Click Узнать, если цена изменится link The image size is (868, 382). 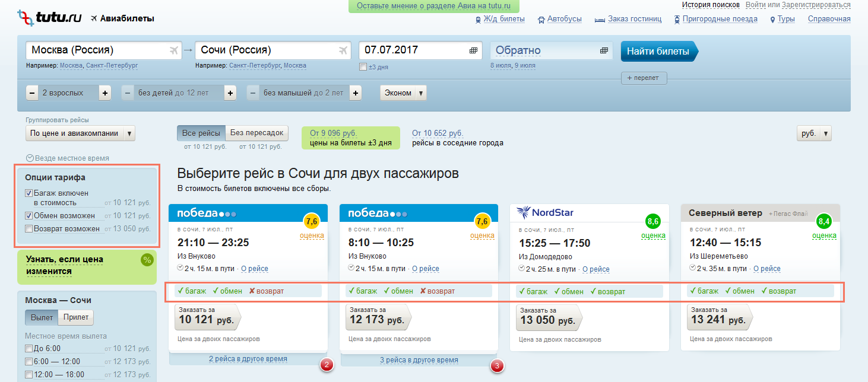pyautogui.click(x=65, y=265)
